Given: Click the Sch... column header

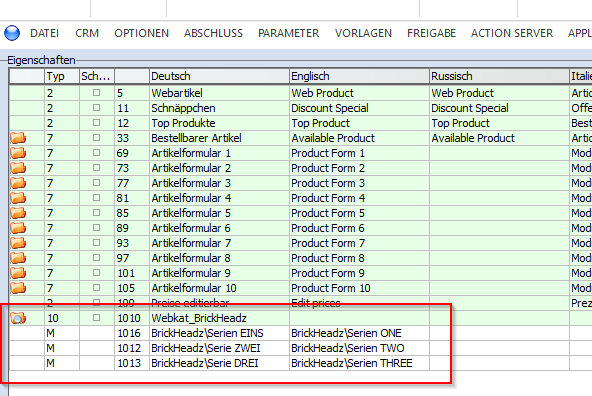Looking at the screenshot, I should (x=97, y=76).
